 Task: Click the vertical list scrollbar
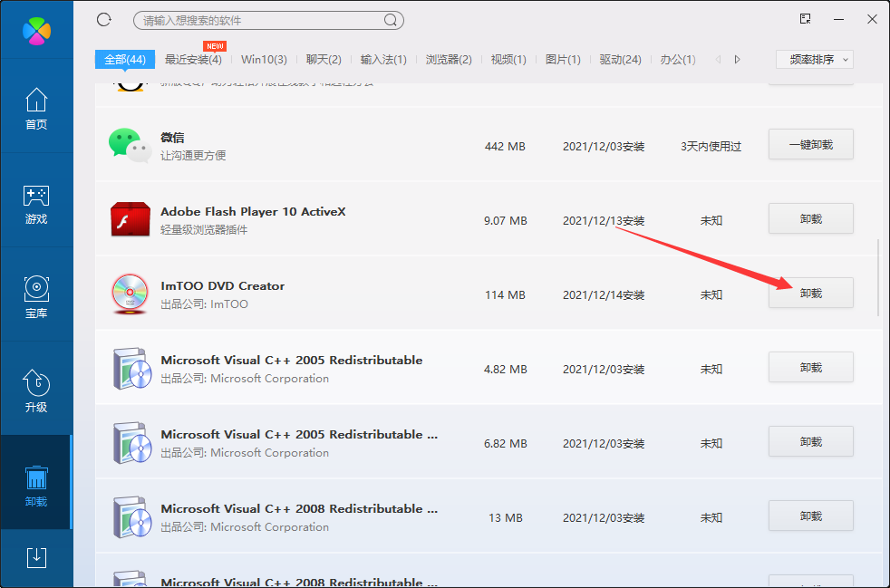click(x=878, y=277)
